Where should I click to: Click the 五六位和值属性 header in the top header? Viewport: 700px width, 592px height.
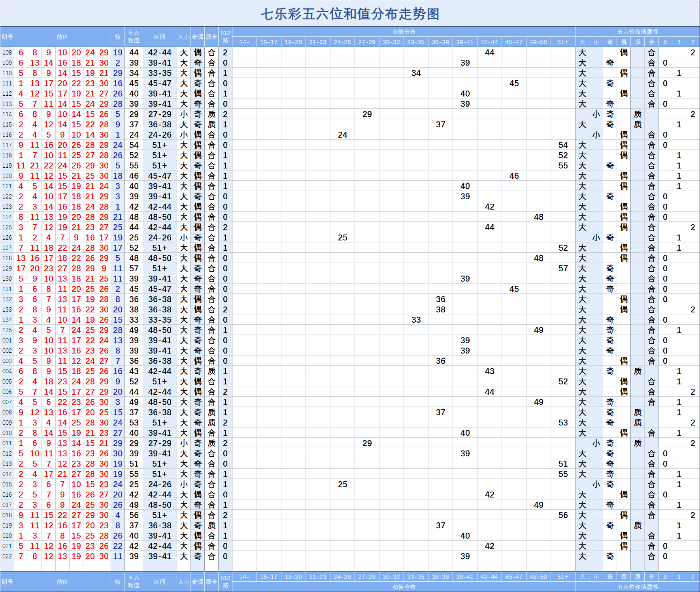pyautogui.click(x=638, y=32)
